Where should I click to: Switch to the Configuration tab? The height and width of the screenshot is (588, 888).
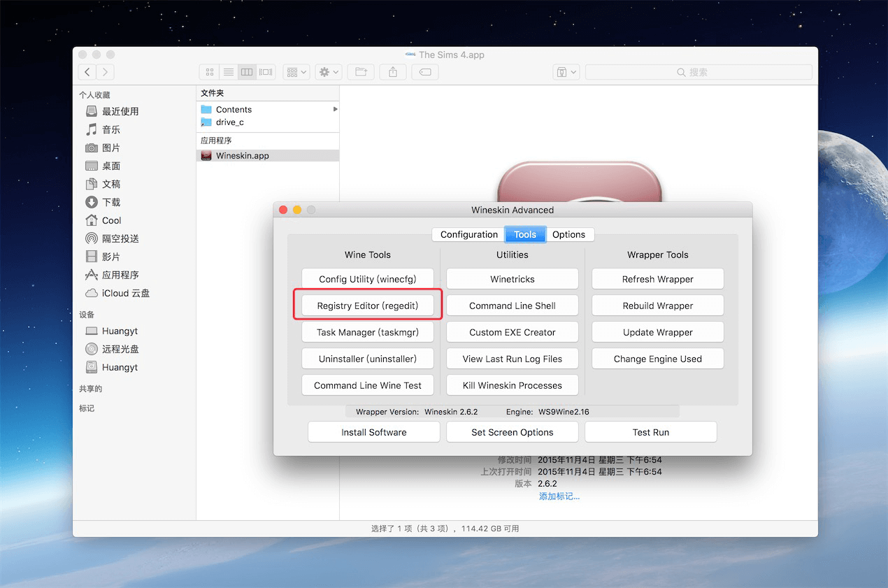coord(468,234)
